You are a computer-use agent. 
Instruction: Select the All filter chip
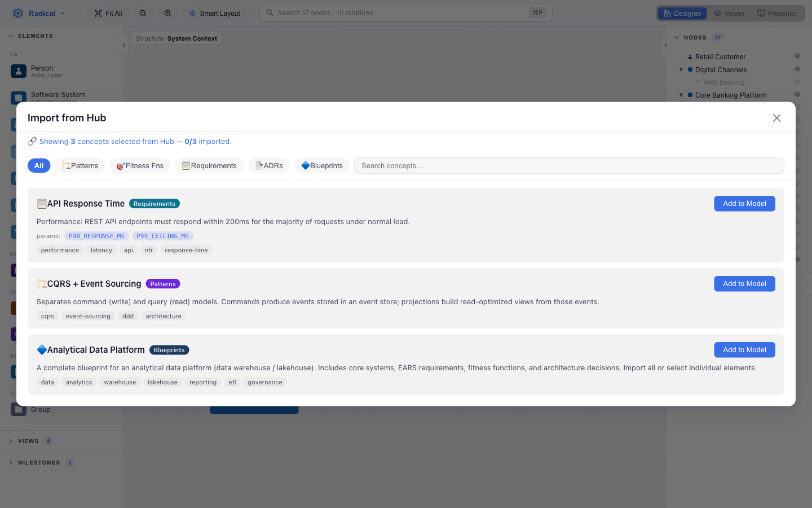39,165
